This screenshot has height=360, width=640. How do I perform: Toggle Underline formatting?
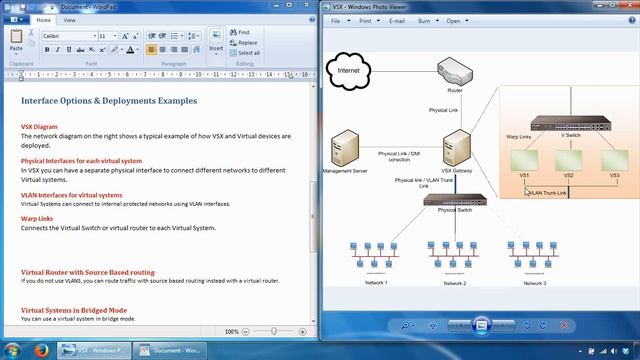click(x=69, y=50)
